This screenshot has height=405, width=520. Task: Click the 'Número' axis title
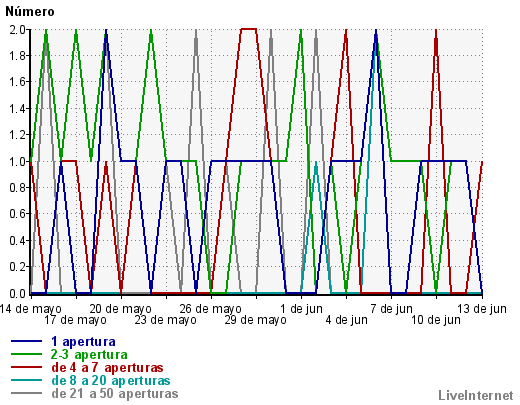tap(30, 12)
